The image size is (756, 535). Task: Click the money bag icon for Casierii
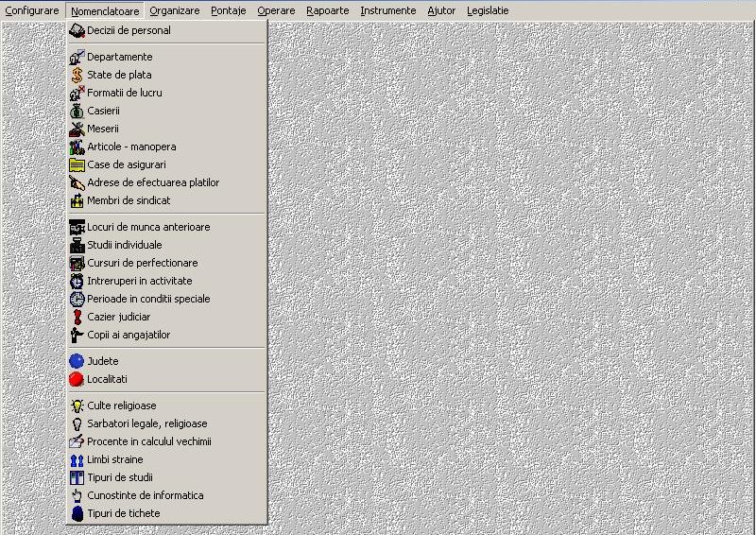77,111
